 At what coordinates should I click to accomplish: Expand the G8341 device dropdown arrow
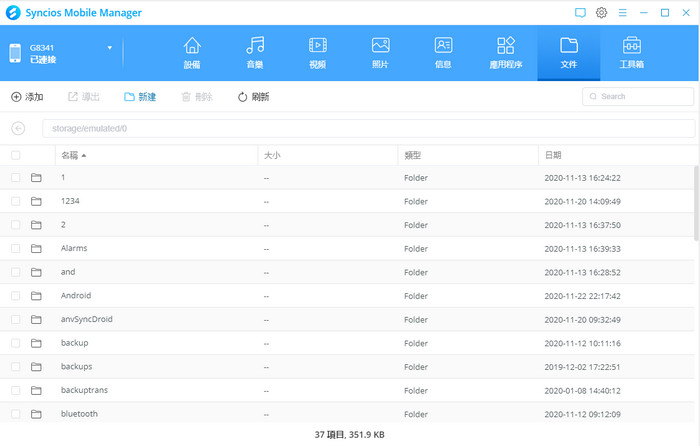(x=109, y=48)
